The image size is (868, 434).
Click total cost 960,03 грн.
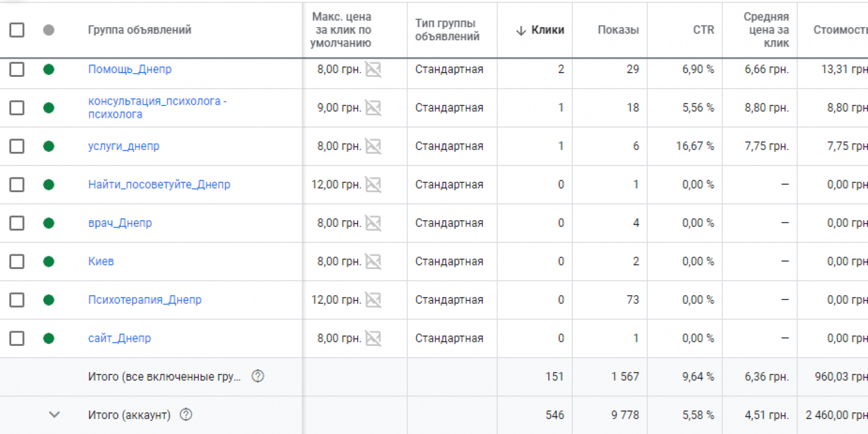pyautogui.click(x=842, y=376)
